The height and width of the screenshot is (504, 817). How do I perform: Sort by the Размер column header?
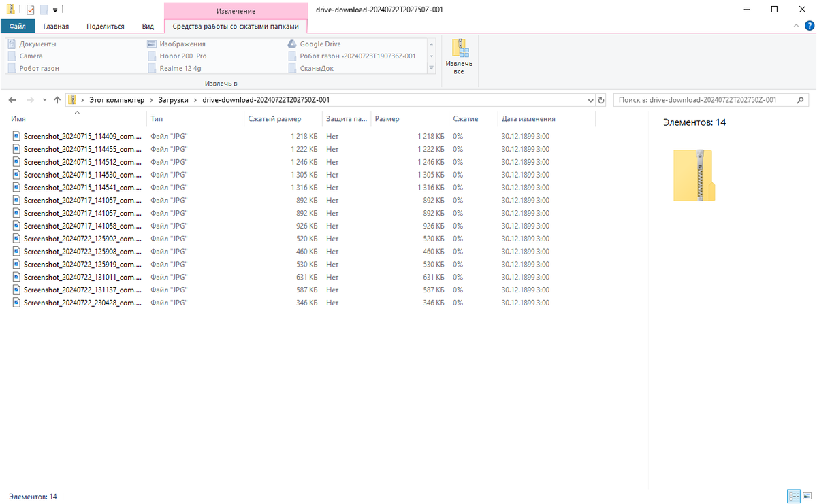[x=409, y=118]
